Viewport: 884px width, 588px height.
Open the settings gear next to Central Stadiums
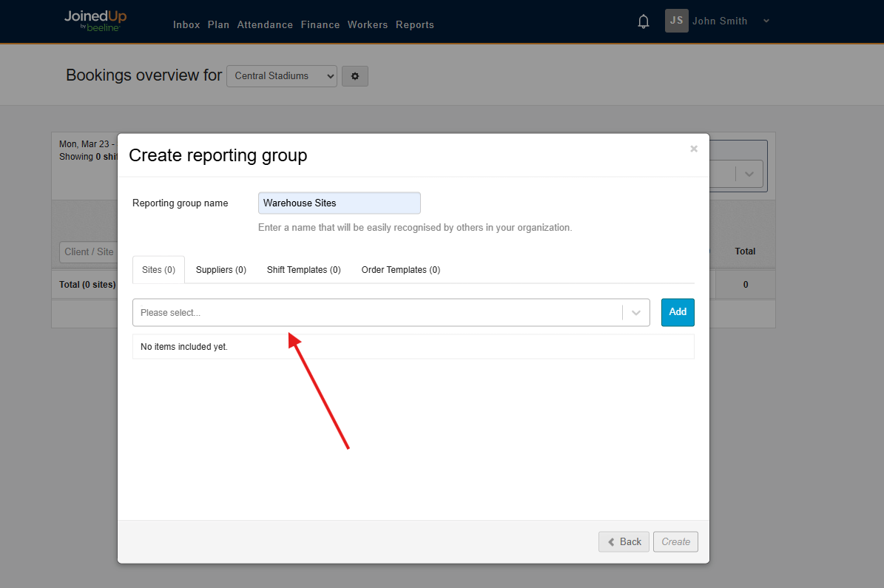pyautogui.click(x=354, y=76)
